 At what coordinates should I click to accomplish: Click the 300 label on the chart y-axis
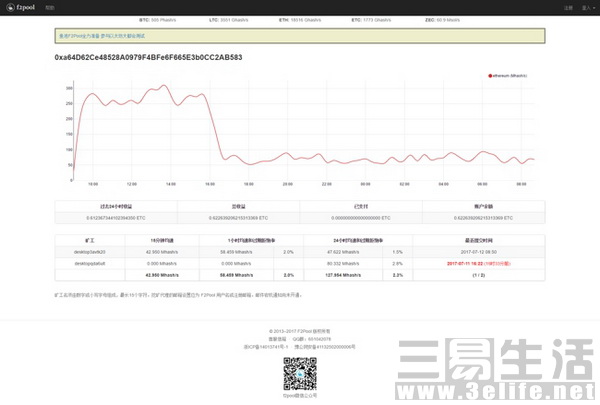(x=69, y=88)
